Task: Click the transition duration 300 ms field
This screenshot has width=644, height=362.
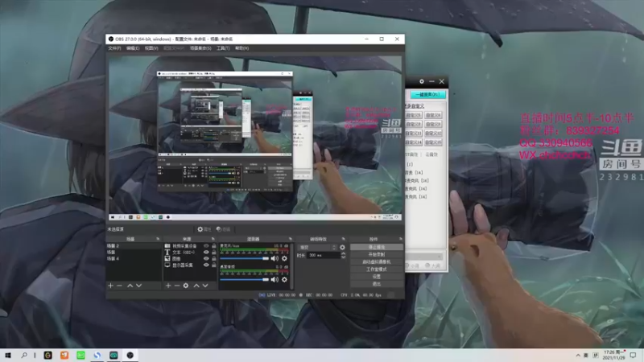Action: tap(324, 255)
